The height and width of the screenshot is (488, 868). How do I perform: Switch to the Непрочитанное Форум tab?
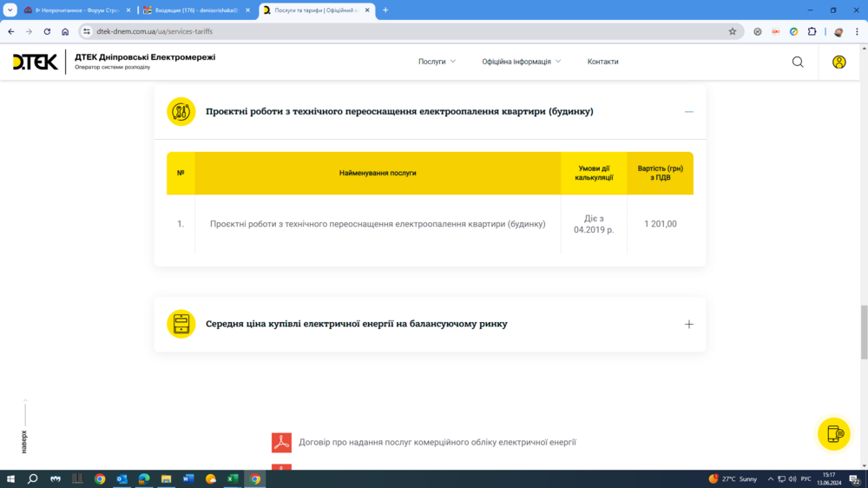(x=77, y=10)
